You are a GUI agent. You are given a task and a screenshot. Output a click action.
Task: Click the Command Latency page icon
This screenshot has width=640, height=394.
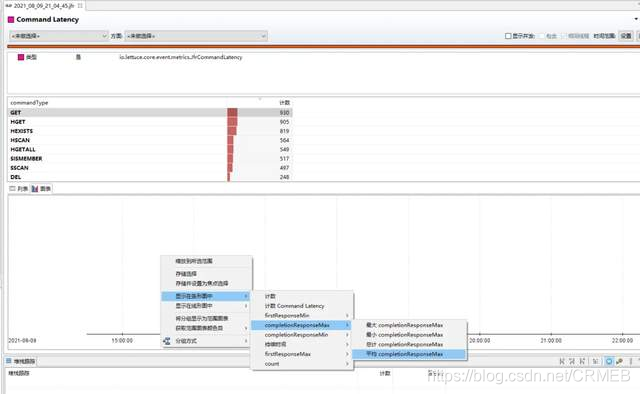click(x=11, y=20)
